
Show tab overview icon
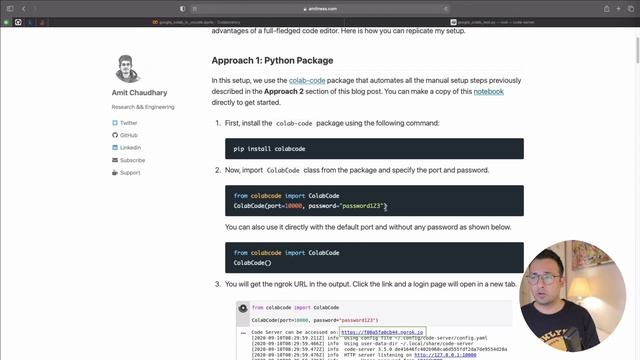point(631,9)
